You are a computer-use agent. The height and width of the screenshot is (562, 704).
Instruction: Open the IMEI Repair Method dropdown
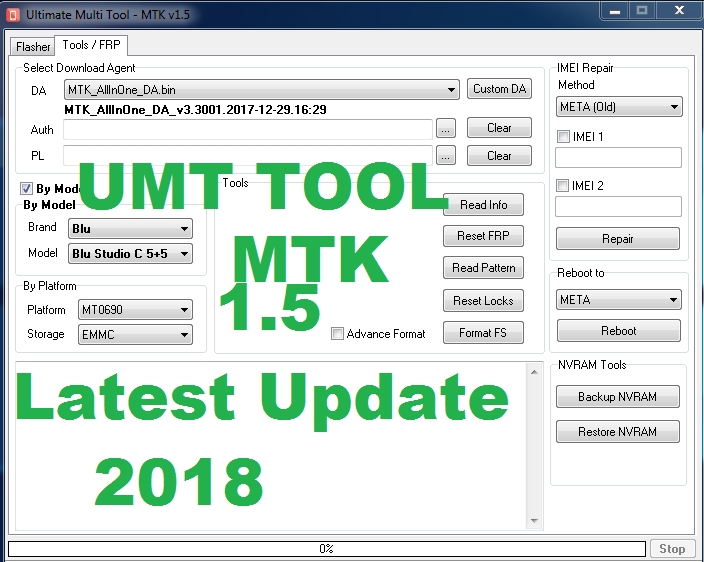pyautogui.click(x=619, y=107)
